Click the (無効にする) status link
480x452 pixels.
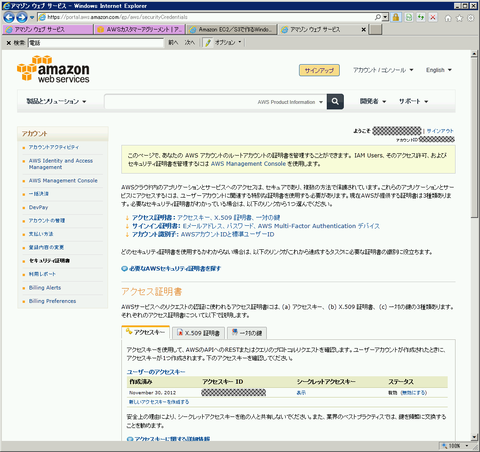tap(413, 393)
